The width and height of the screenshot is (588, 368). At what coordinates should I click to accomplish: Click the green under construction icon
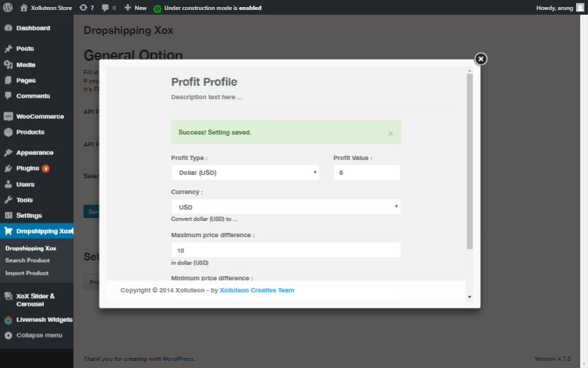coord(158,8)
